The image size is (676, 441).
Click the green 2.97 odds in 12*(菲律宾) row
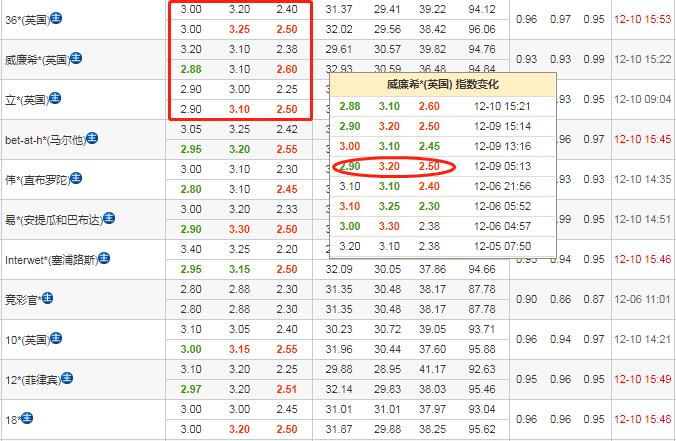[191, 389]
